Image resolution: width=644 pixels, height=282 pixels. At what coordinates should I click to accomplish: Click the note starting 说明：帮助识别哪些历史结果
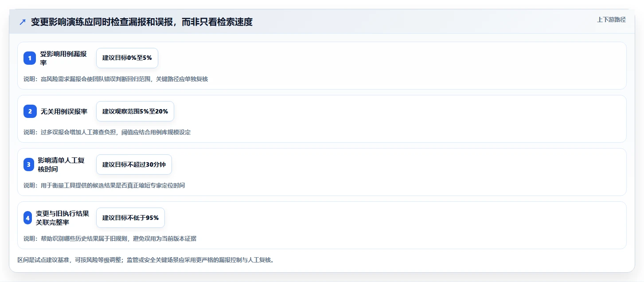click(x=110, y=239)
